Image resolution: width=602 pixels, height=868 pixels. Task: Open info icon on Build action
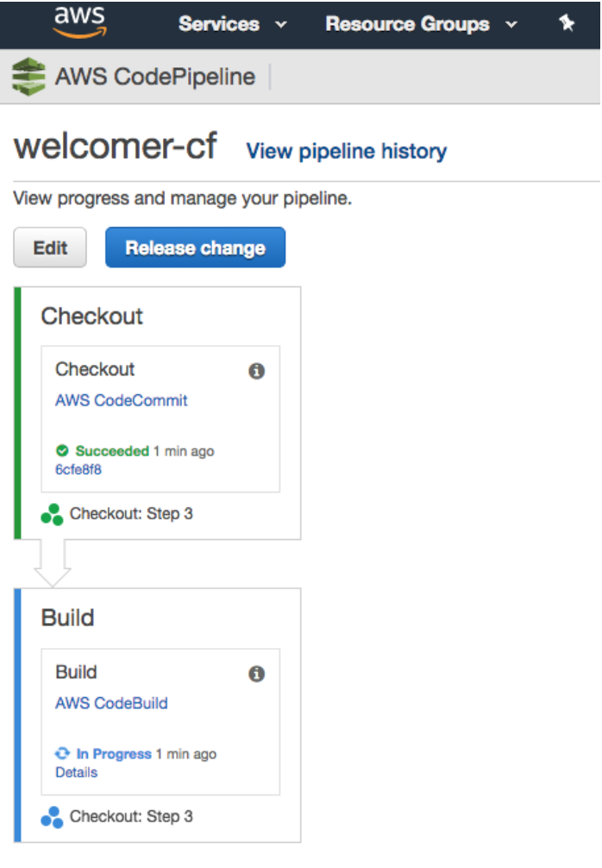point(256,674)
